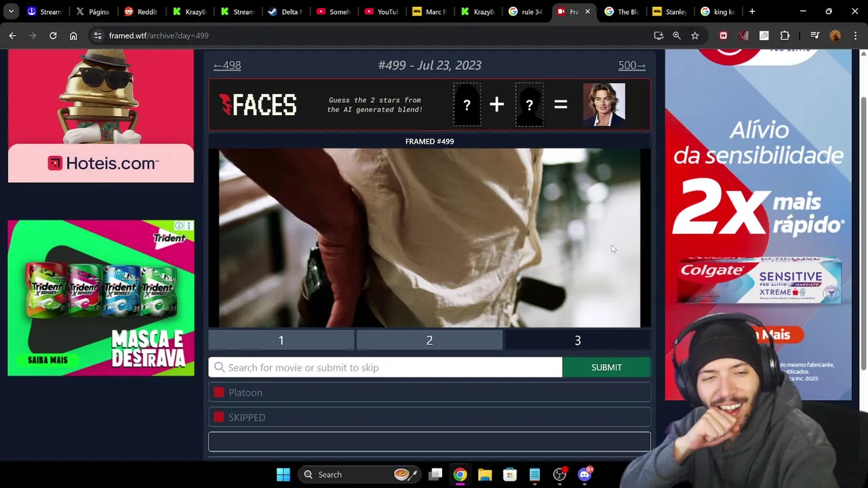This screenshot has width=868, height=488.
Task: Open Discord from the taskbar
Action: [x=585, y=474]
